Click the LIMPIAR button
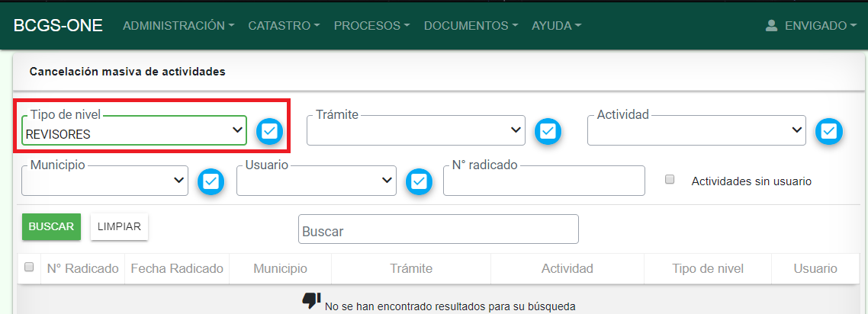Viewport: 868px width, 314px height. pyautogui.click(x=119, y=226)
